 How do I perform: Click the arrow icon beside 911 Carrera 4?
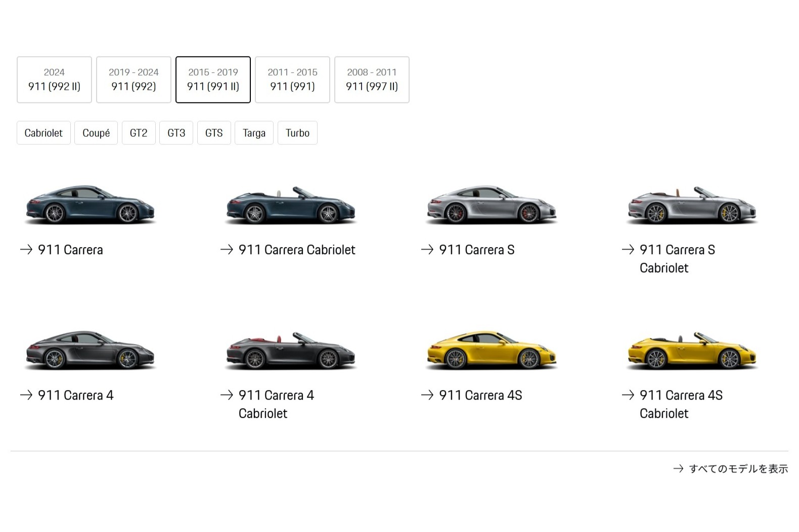(x=26, y=395)
